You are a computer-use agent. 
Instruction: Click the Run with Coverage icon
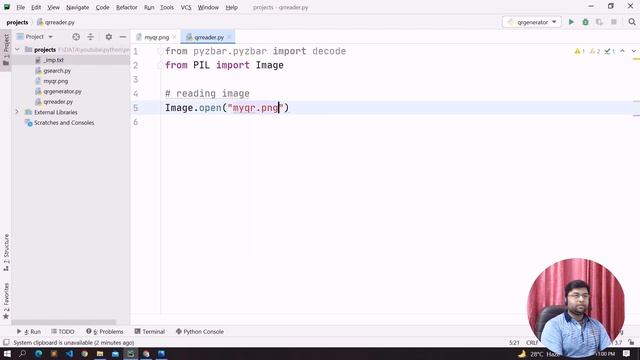[599, 22]
